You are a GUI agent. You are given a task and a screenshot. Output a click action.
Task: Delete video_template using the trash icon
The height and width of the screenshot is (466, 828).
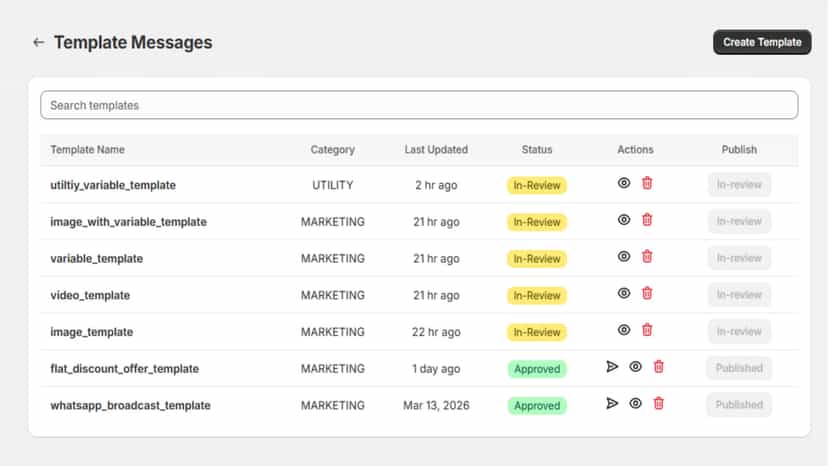647,293
